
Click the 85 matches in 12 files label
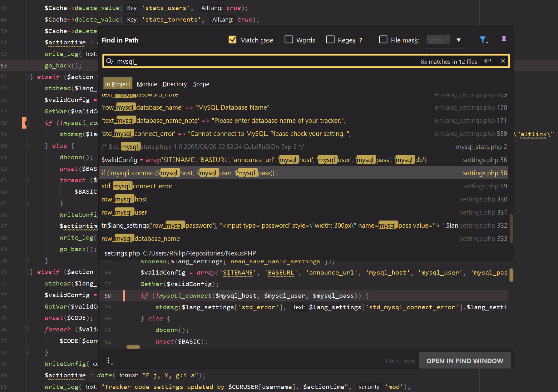(x=449, y=62)
